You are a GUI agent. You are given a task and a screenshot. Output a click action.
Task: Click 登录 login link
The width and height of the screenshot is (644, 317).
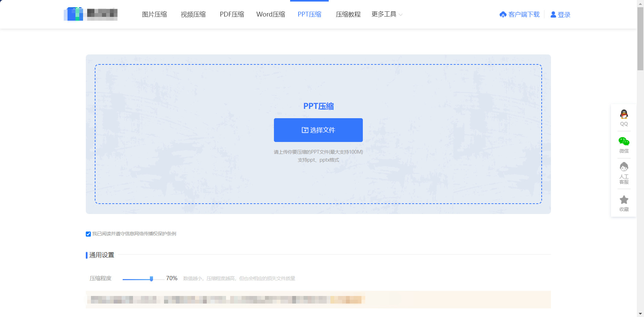coord(564,14)
